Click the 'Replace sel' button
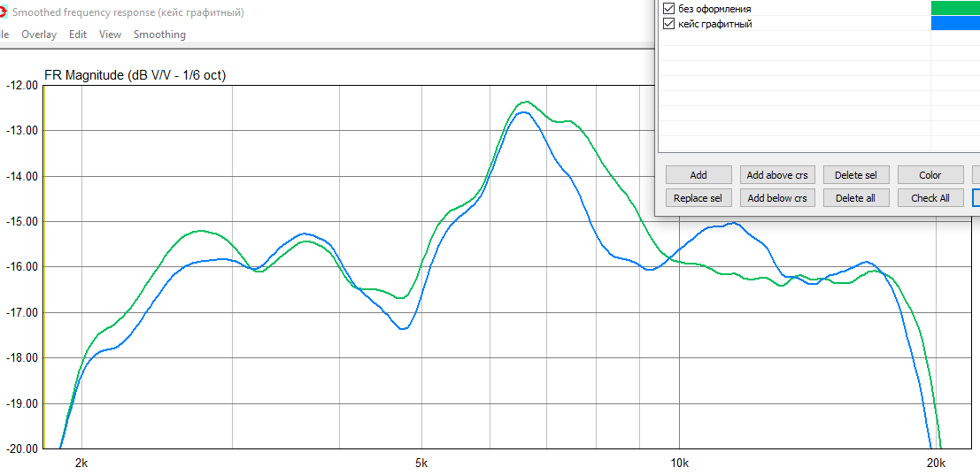Screen dimensions: 980x475 tap(698, 198)
